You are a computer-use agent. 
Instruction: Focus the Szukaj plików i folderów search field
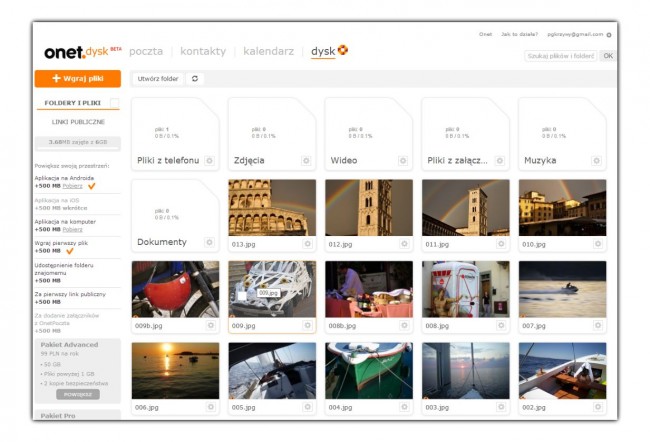tap(561, 56)
